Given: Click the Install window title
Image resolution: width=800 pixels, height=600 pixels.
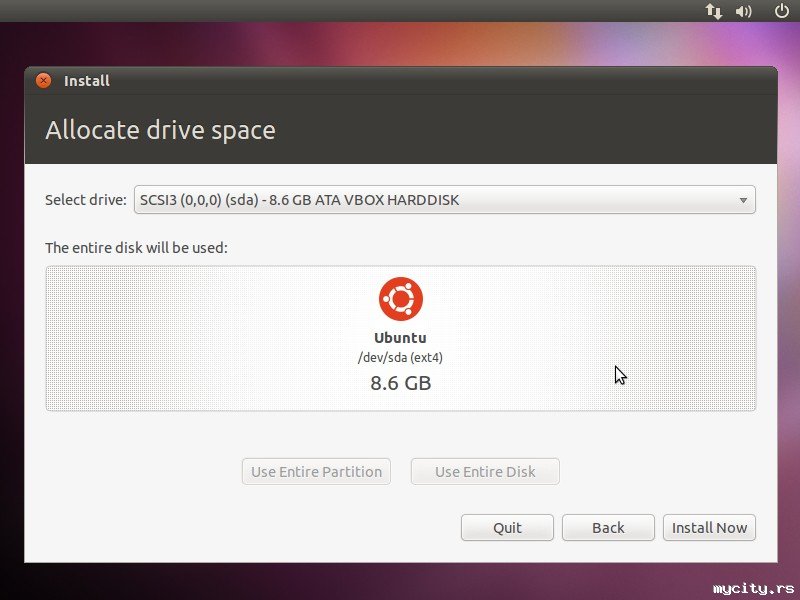Looking at the screenshot, I should (x=87, y=81).
